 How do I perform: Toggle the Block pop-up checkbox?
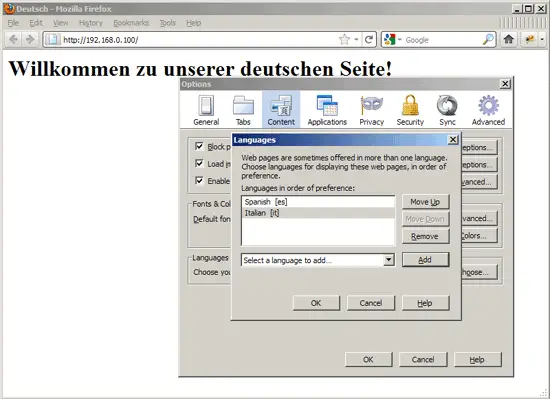click(x=199, y=146)
